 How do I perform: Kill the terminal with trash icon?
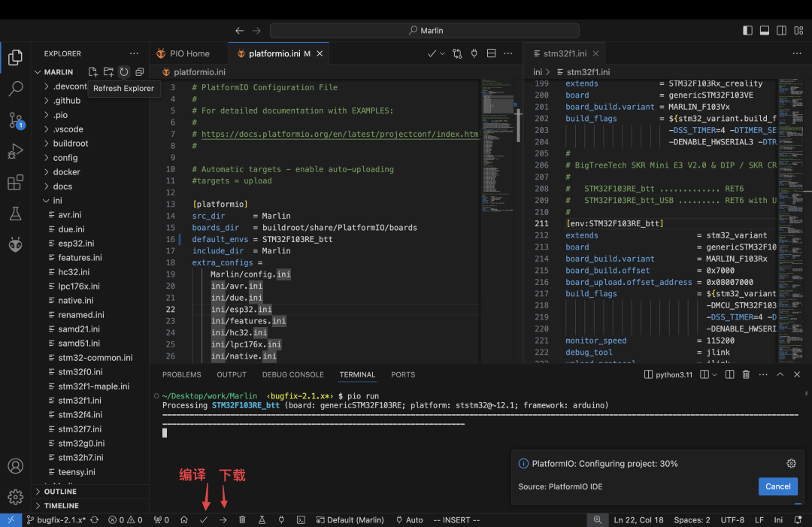tap(746, 374)
